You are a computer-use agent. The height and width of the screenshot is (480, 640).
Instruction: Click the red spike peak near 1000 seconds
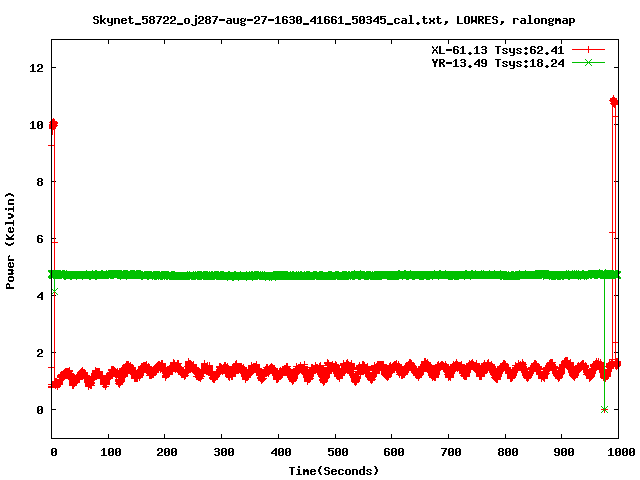pyautogui.click(x=613, y=102)
